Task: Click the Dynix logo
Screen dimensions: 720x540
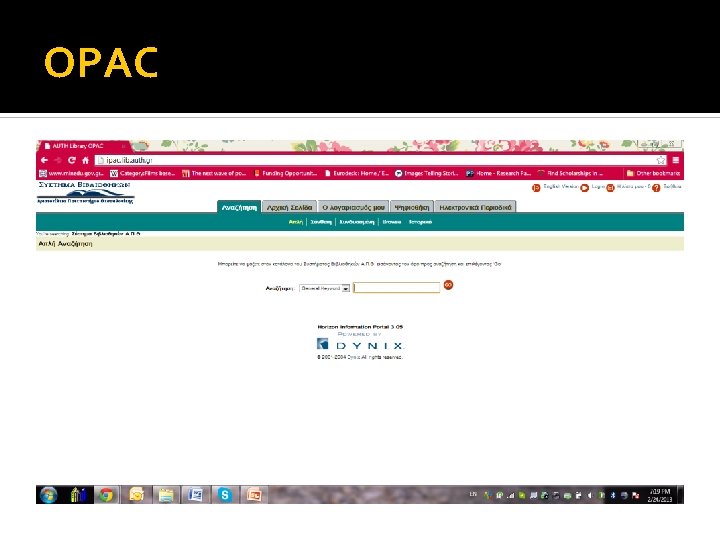Action: (360, 344)
